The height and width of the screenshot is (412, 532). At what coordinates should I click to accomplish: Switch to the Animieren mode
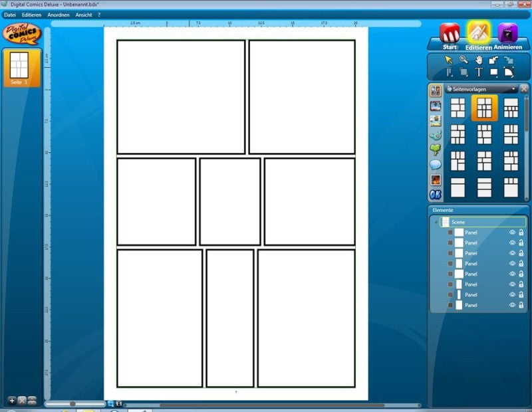tap(507, 37)
